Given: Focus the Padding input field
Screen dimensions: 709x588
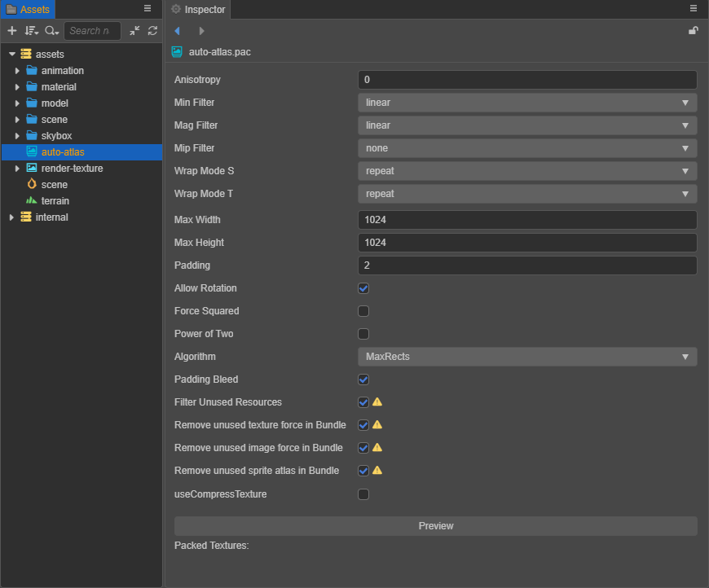Looking at the screenshot, I should click(x=527, y=265).
